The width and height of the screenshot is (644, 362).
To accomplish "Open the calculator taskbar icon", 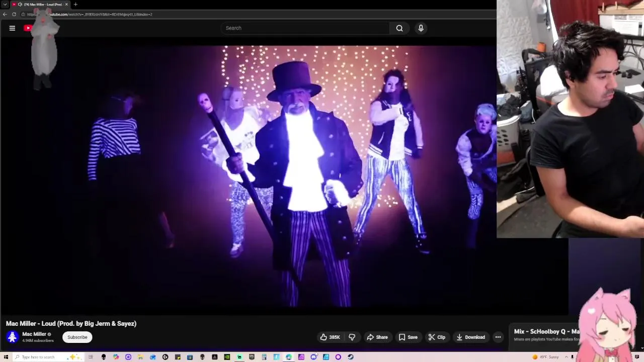I will 264,357.
